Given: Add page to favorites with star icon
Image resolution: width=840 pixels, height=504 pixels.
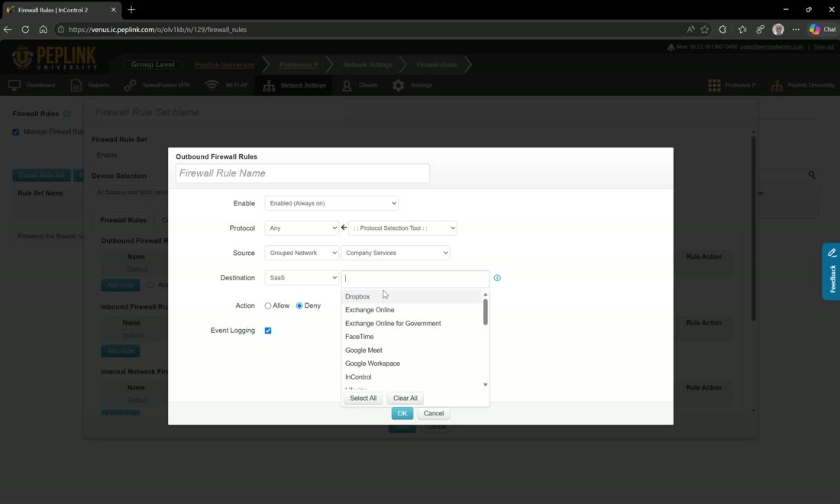Looking at the screenshot, I should (x=705, y=30).
